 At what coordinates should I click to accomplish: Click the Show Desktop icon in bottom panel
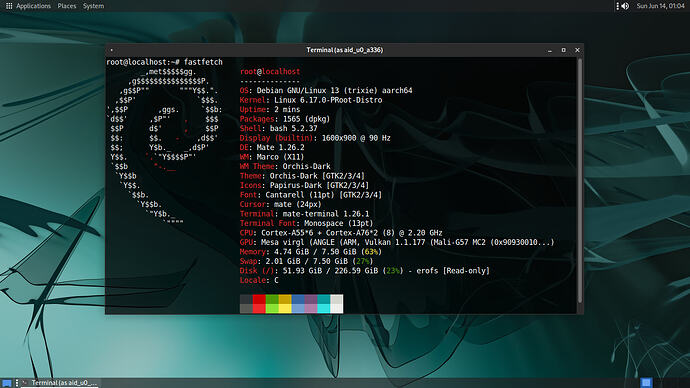(x=7, y=383)
